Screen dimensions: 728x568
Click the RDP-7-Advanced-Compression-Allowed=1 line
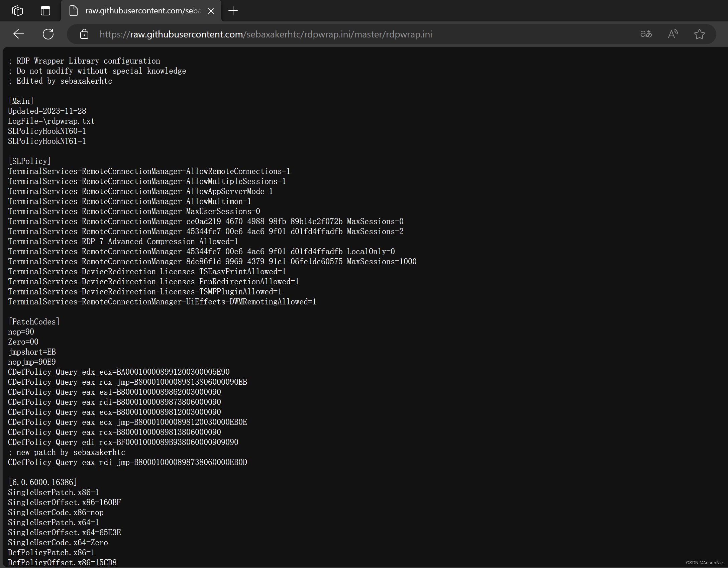click(x=123, y=242)
